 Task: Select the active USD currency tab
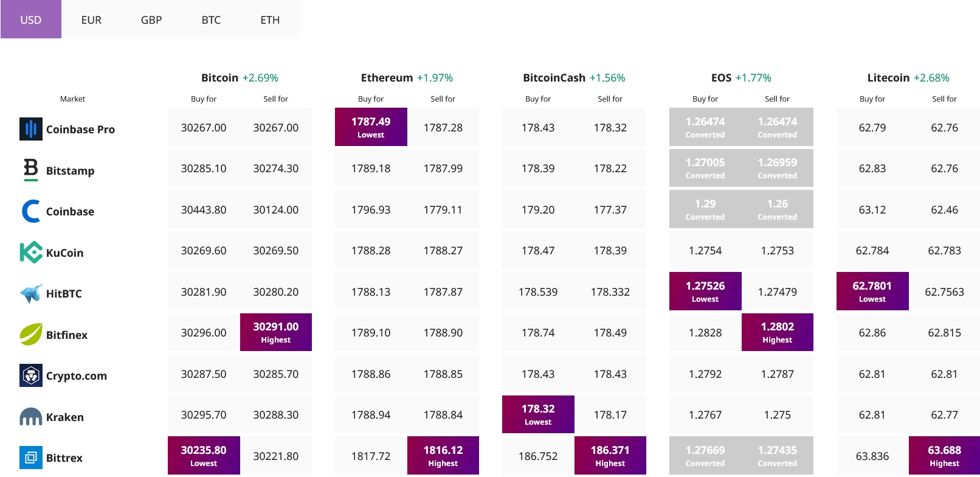pos(31,19)
